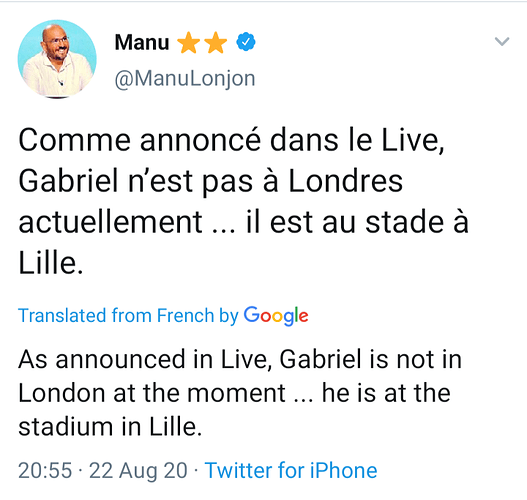Click the word "London" in the translation
This screenshot has height=500, width=527.
[62, 393]
